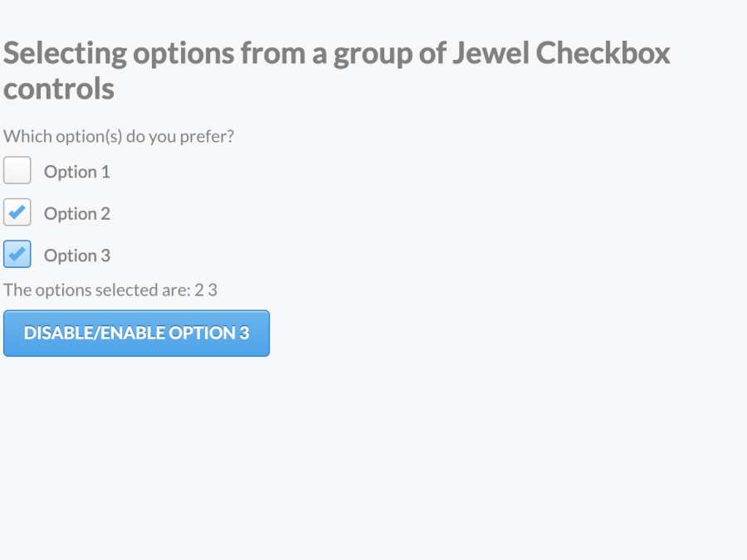Click the "Option 2" label text
This screenshot has height=560, width=747.
coord(77,214)
